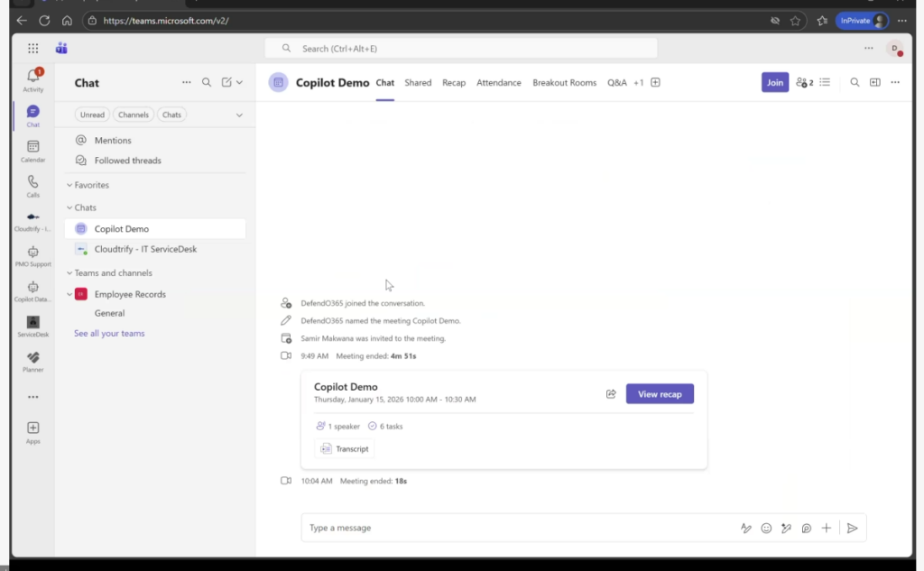924x571 pixels.
Task: Click the new chat compose icon
Action: point(227,83)
